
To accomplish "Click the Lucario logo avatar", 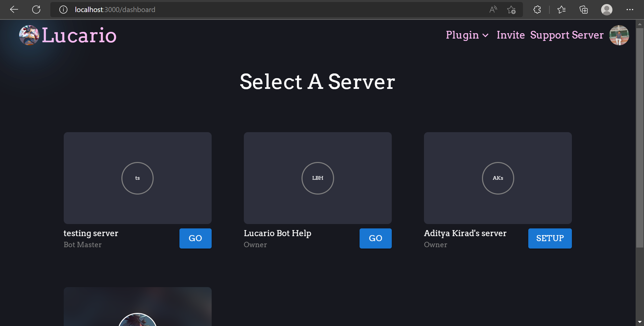I will (x=29, y=35).
